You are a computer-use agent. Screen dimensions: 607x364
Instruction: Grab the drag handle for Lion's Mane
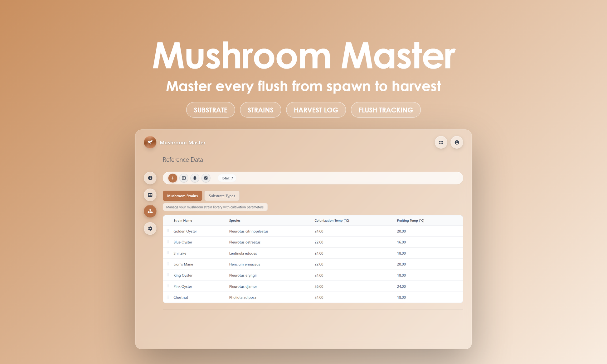168,264
